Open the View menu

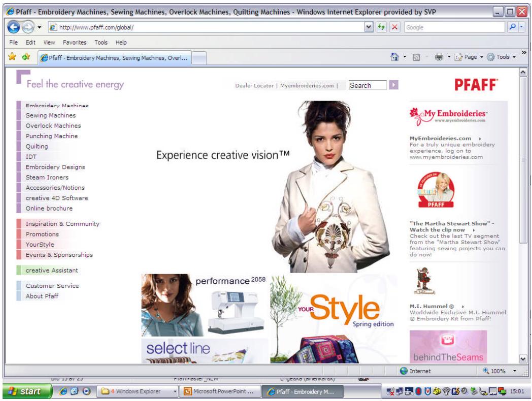tap(49, 43)
